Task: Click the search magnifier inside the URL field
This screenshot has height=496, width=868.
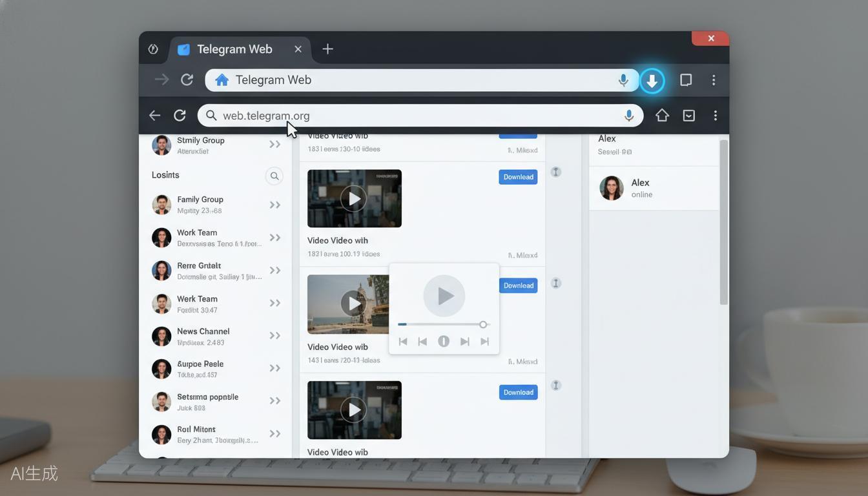Action: point(211,116)
